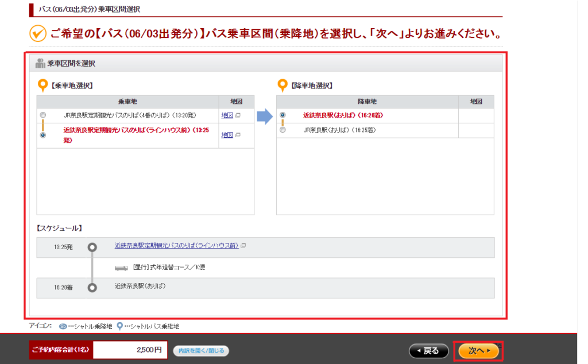Image resolution: width=588 pixels, height=364 pixels.
Task: Click external window icon beside JR奈良駅 地図 link
Action: (238, 115)
